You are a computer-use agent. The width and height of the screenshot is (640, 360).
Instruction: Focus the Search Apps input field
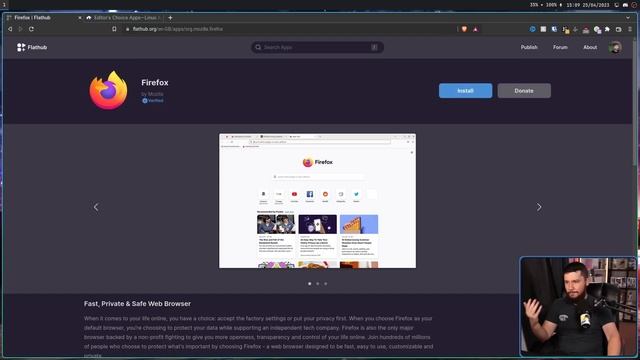(317, 47)
